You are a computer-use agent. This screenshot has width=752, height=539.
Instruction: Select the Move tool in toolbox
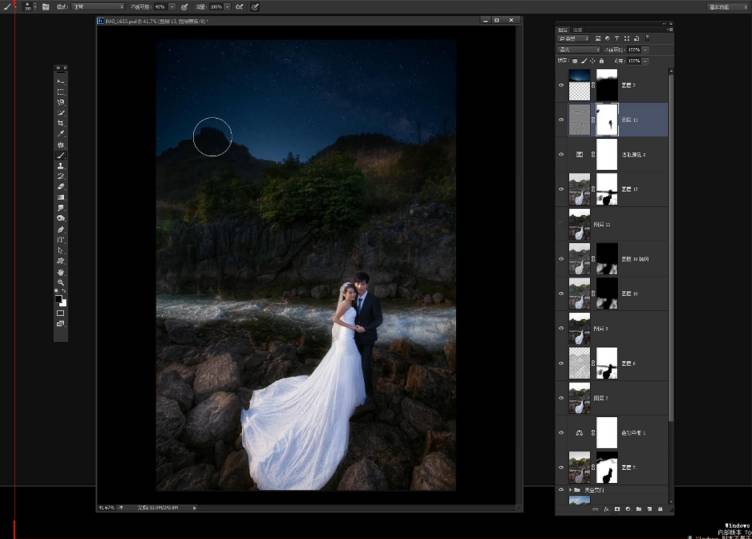click(61, 80)
